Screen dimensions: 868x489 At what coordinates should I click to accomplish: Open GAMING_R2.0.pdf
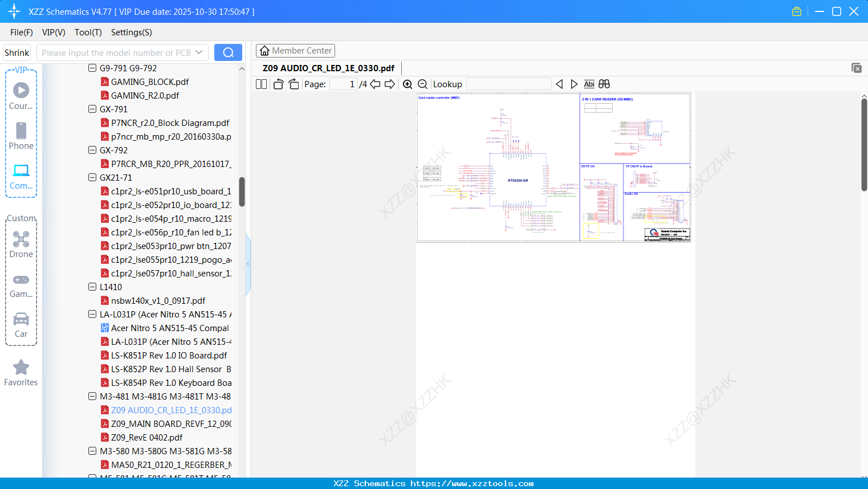145,95
